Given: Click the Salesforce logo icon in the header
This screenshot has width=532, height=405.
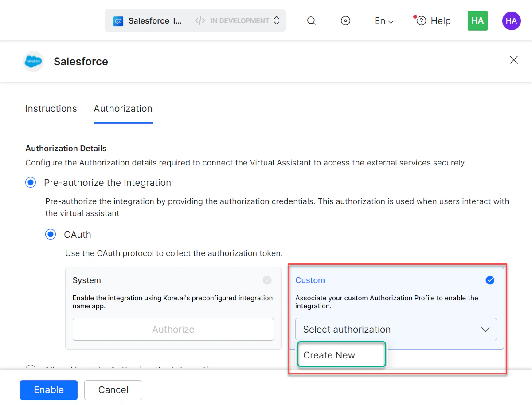Looking at the screenshot, I should pyautogui.click(x=33, y=62).
